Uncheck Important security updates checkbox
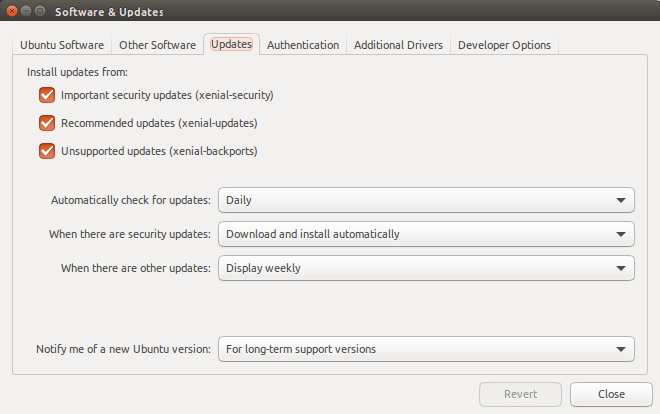 47,95
